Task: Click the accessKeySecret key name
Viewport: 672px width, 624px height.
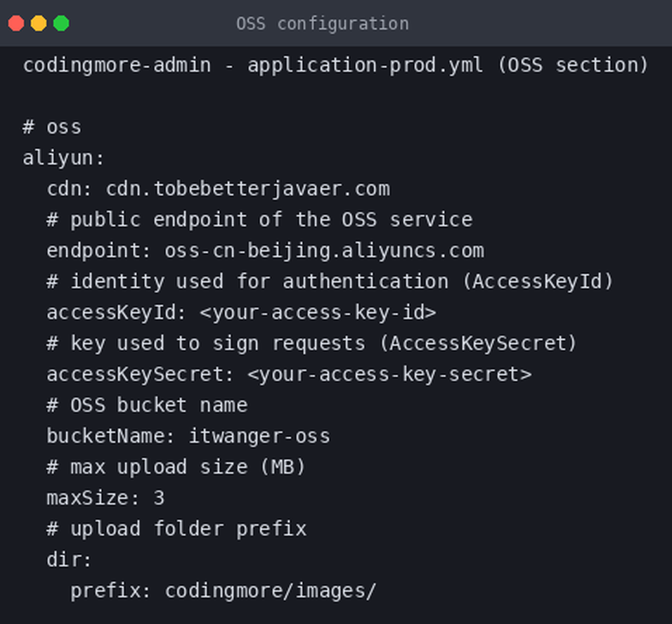Action: 136,374
